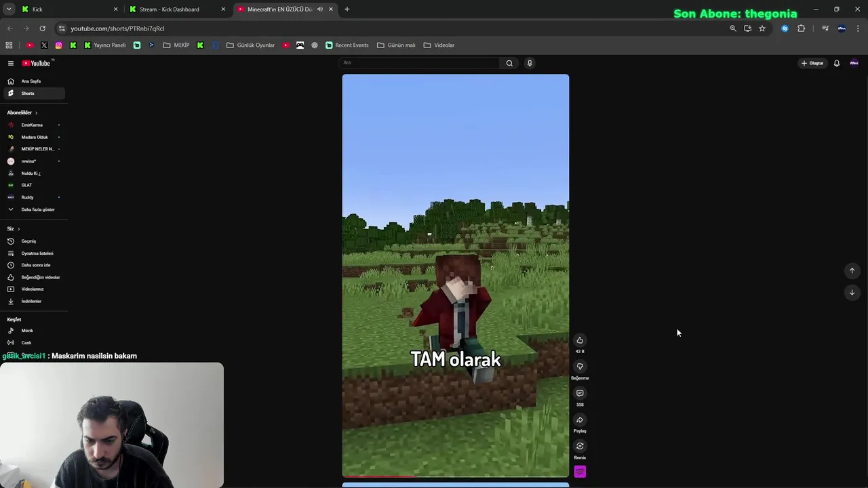The height and width of the screenshot is (488, 868).
Task: Open Müzik in Keşfet section
Action: coord(33,331)
